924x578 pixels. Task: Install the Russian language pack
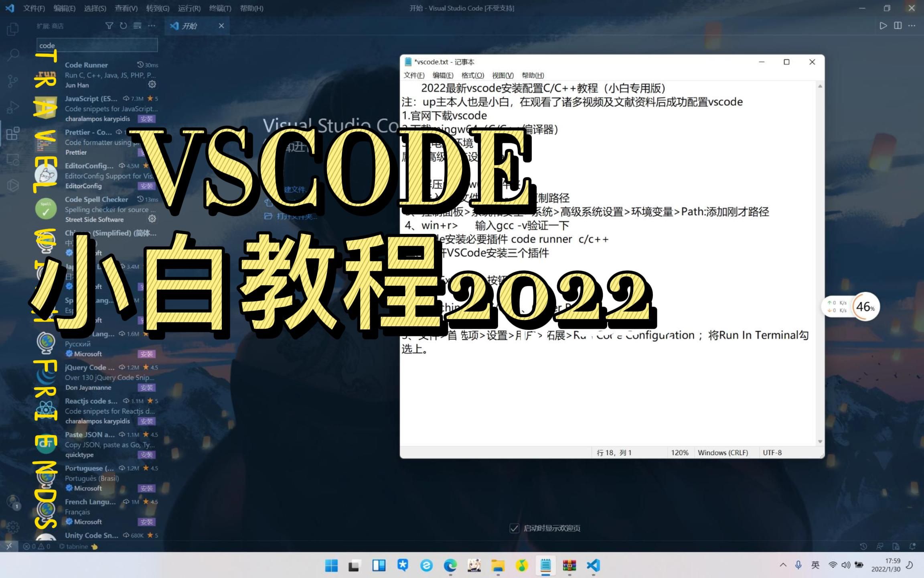(147, 354)
